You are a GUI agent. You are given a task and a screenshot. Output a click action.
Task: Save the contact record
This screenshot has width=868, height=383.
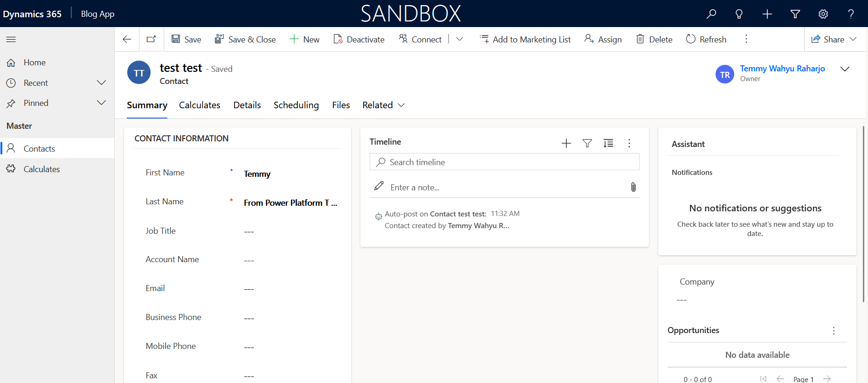tap(186, 39)
